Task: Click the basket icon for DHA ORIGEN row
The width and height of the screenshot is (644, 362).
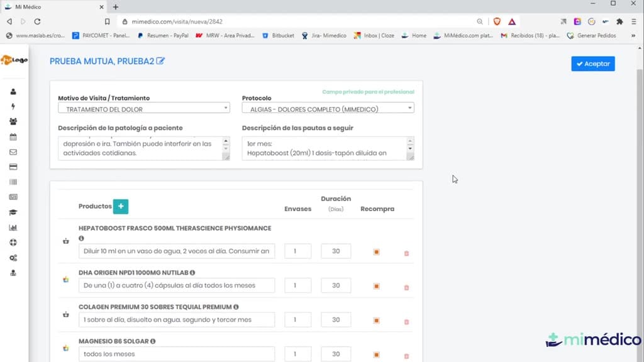Action: click(65, 280)
